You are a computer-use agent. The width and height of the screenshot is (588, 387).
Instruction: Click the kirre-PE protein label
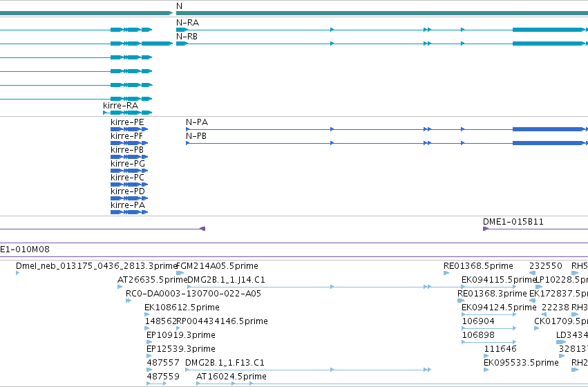(x=127, y=122)
